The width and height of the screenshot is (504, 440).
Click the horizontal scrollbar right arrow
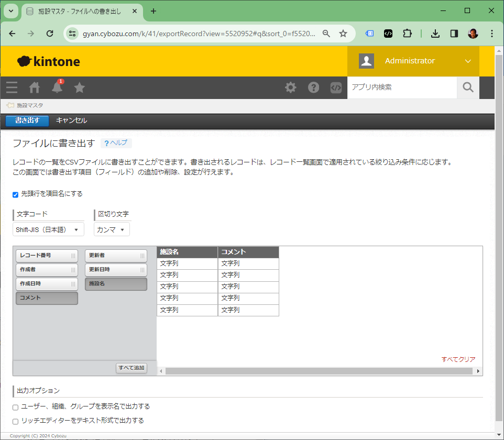478,371
